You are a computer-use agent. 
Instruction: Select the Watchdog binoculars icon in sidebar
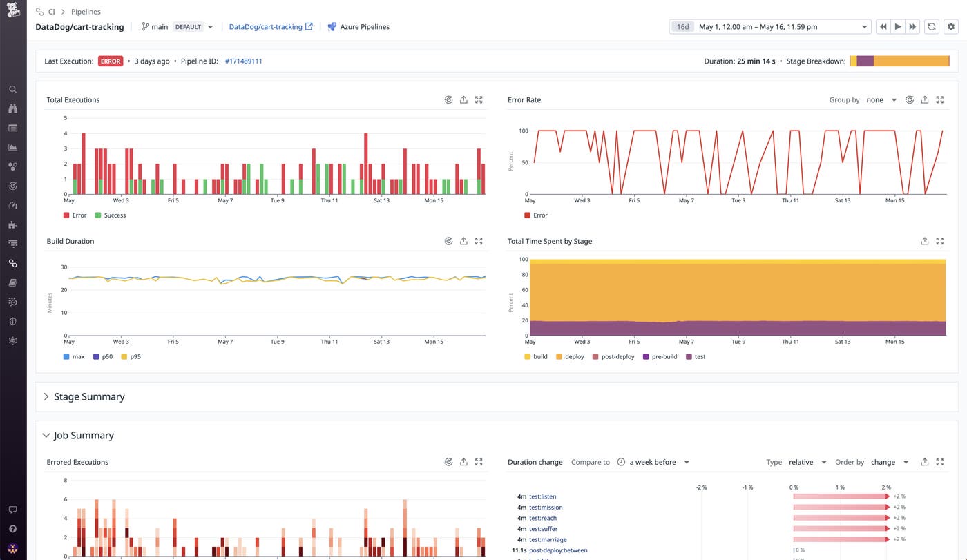(x=12, y=108)
